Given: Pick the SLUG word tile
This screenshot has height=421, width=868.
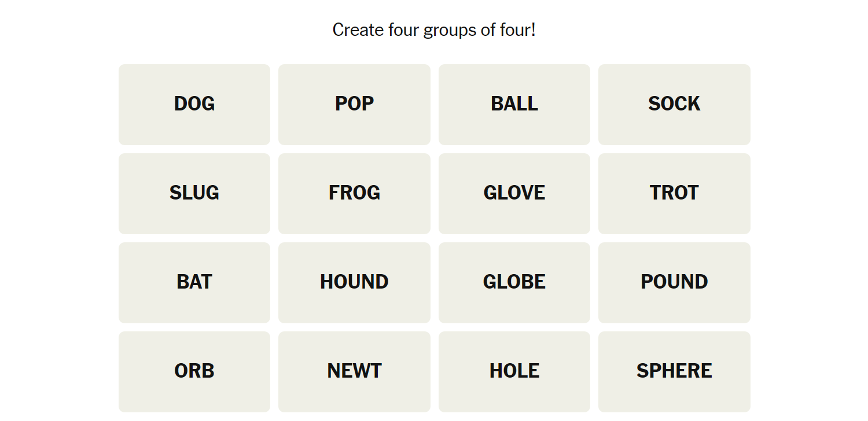Looking at the screenshot, I should click(194, 193).
